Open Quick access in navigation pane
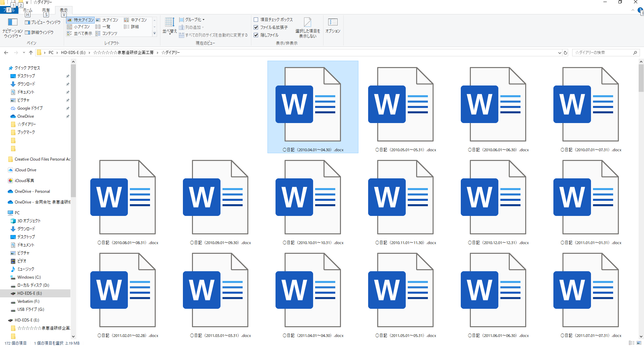644x347 pixels. coord(27,68)
